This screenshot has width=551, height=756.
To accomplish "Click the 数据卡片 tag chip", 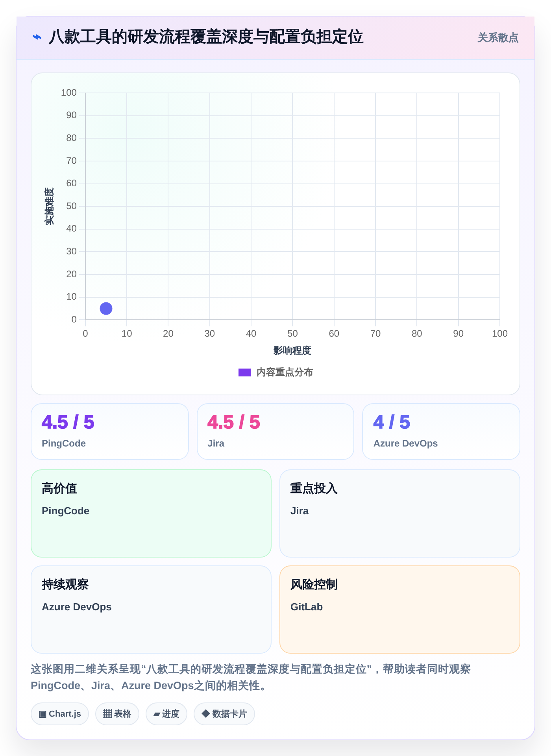I will point(224,714).
